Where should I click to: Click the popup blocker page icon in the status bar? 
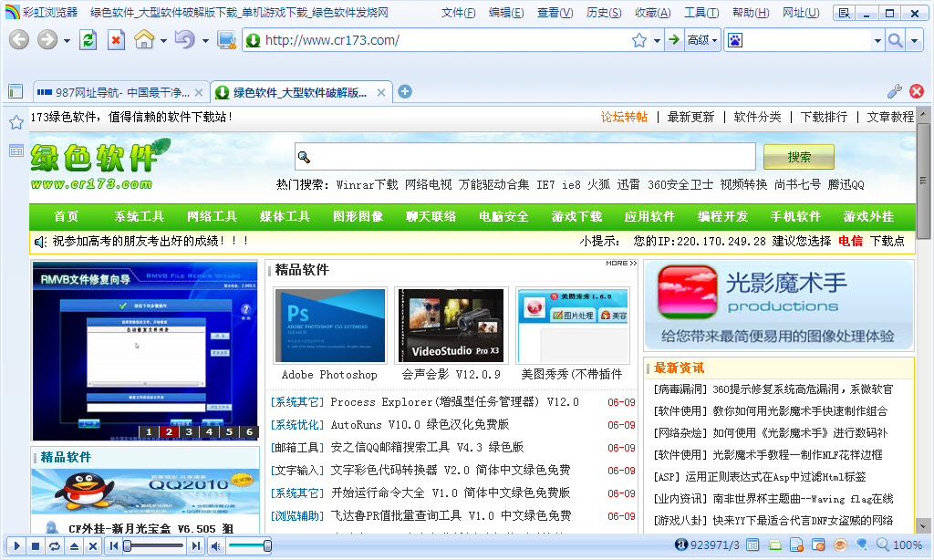tap(796, 544)
